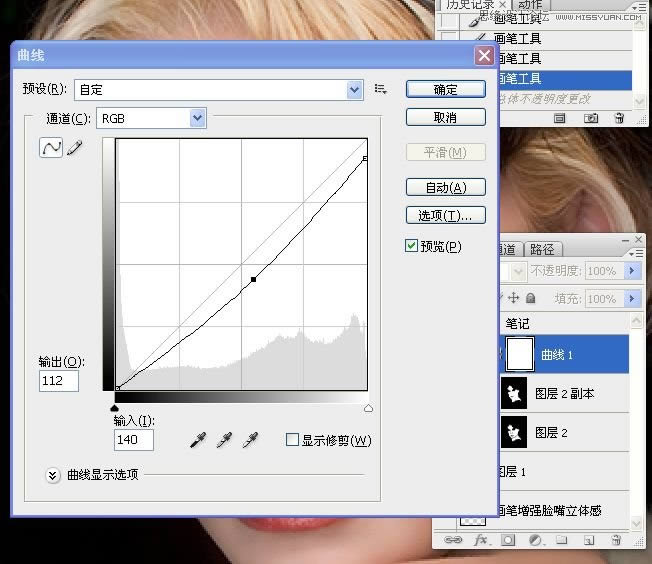Viewport: 652px width, 564px height.
Task: Open the 预设 preset dropdown
Action: (354, 90)
